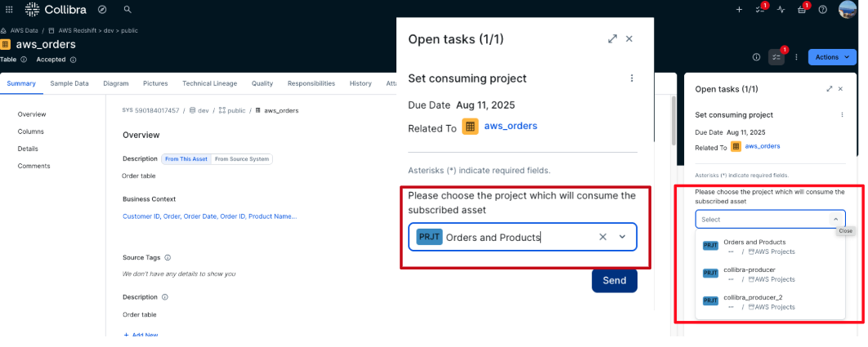This screenshot has height=347, width=868.
Task: Expand the large Open tasks popup
Action: coord(612,38)
